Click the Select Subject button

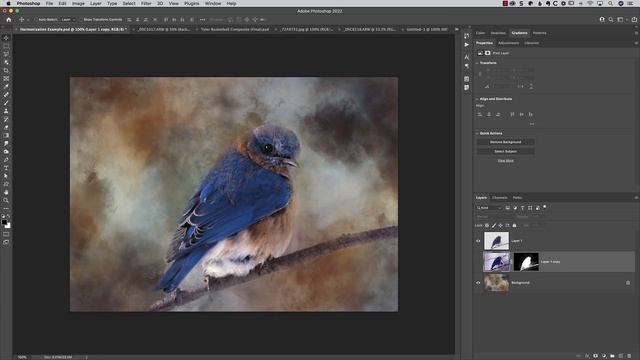point(505,151)
